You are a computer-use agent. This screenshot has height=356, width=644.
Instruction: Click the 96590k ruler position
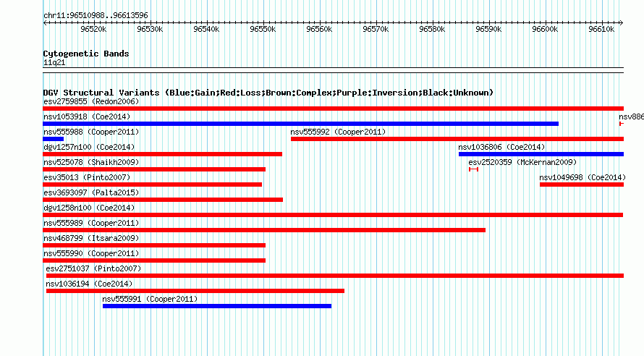[488, 29]
